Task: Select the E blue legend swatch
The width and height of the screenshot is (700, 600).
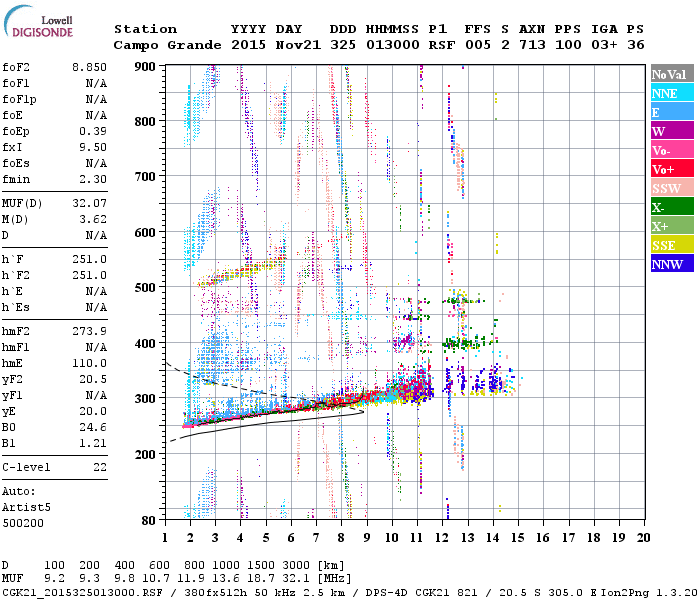Action: click(672, 112)
